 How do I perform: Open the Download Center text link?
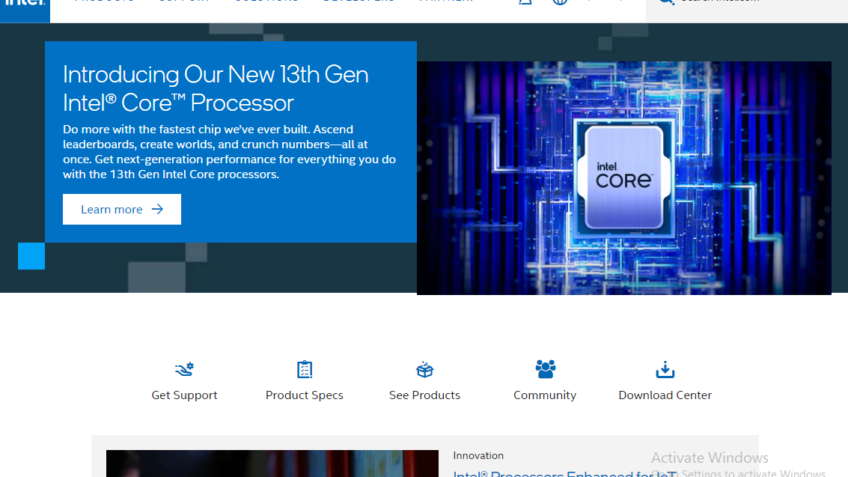click(x=665, y=395)
